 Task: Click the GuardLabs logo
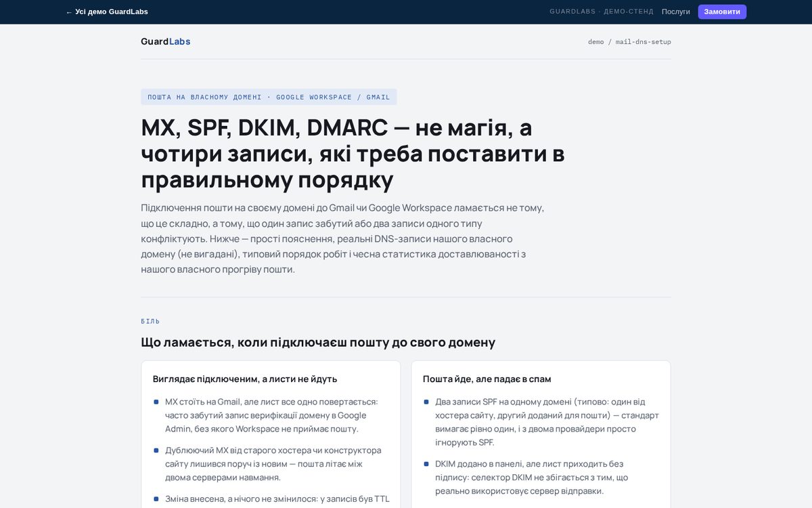166,41
